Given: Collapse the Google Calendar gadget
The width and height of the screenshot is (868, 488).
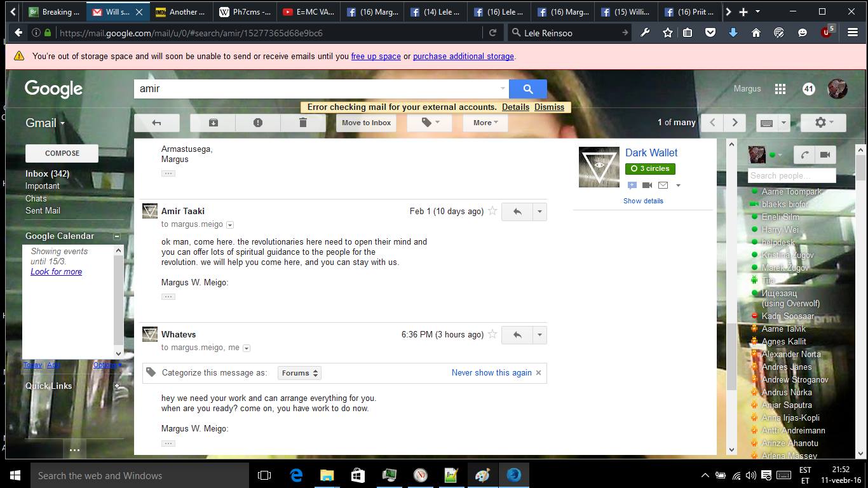Looking at the screenshot, I should [117, 236].
